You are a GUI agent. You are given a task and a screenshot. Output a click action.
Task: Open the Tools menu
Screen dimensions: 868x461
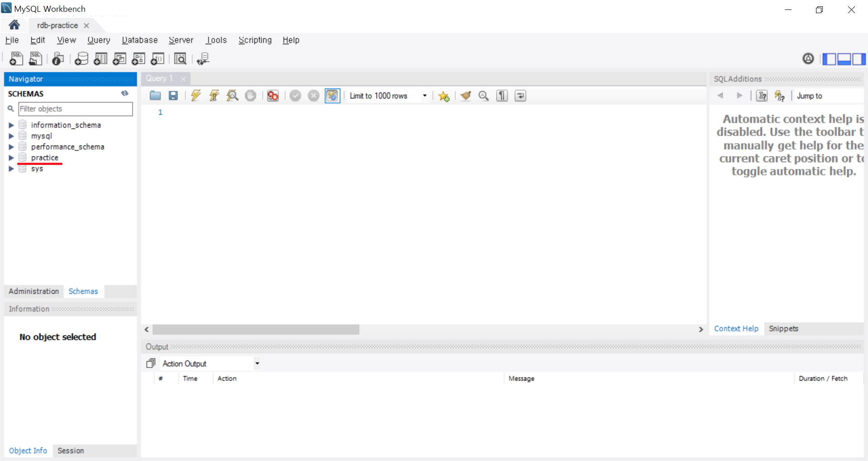coord(216,40)
